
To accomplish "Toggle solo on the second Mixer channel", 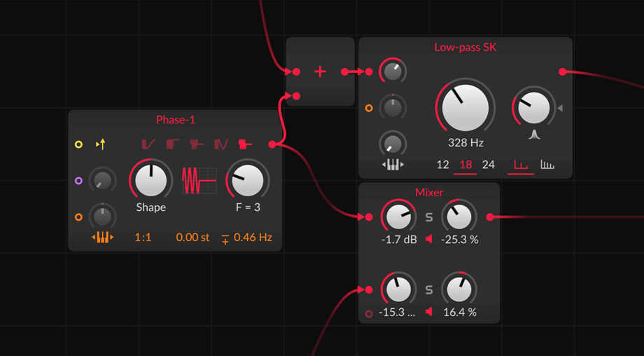I will click(429, 289).
